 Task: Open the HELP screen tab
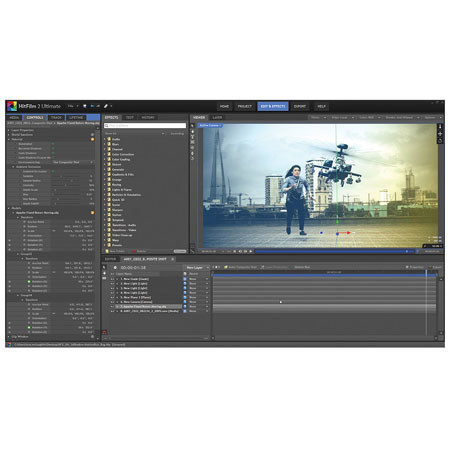point(321,106)
